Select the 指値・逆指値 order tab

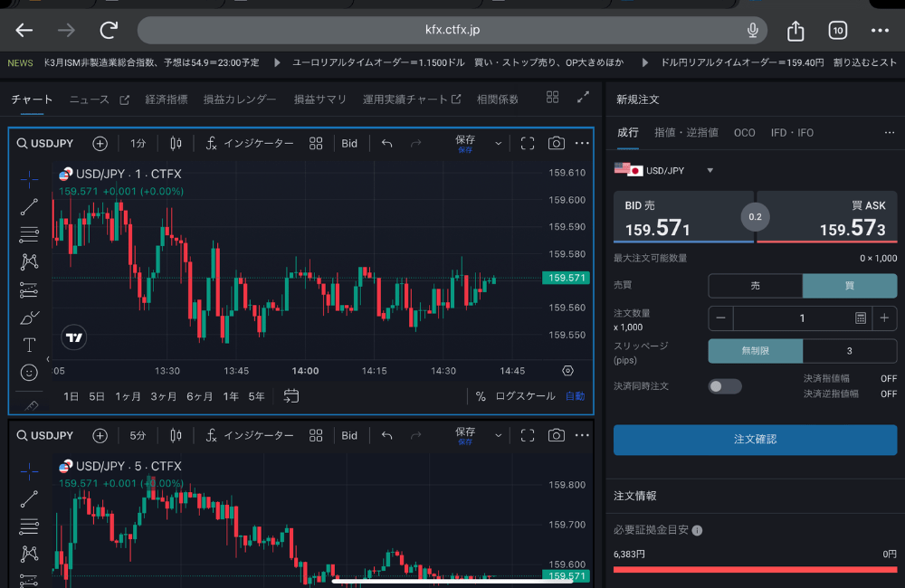coord(686,133)
